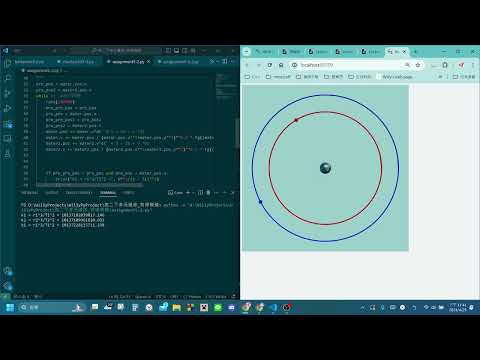
Task: Go to browser home page
Action: 281,65
